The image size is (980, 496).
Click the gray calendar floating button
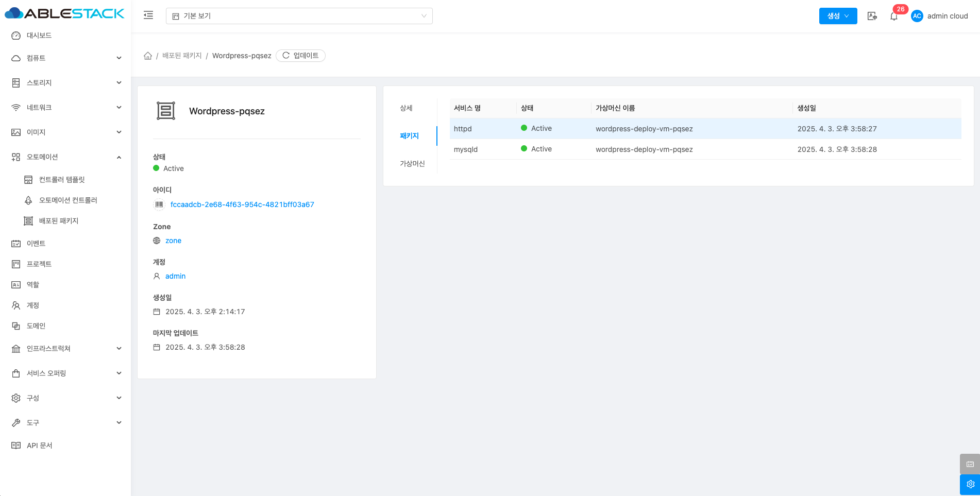(970, 464)
